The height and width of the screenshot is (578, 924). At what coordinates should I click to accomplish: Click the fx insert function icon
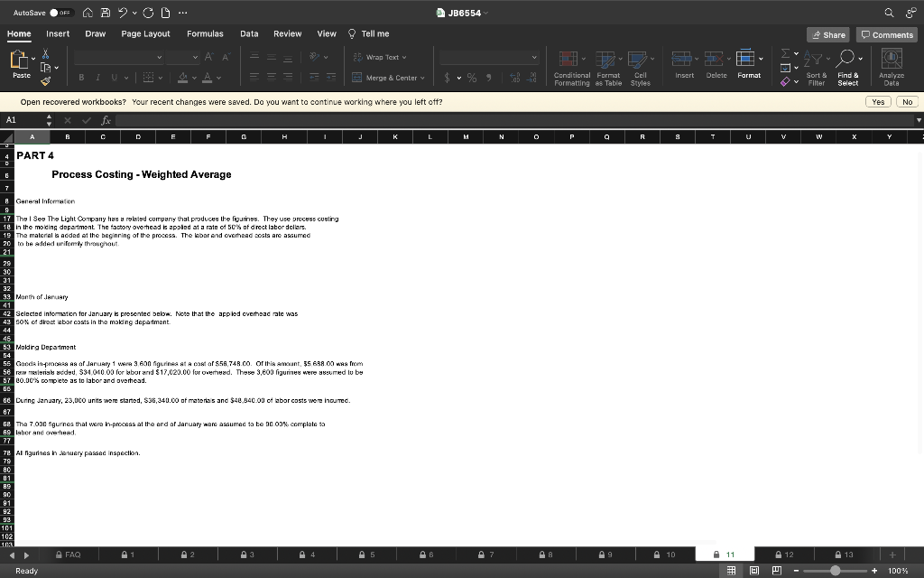tap(106, 120)
